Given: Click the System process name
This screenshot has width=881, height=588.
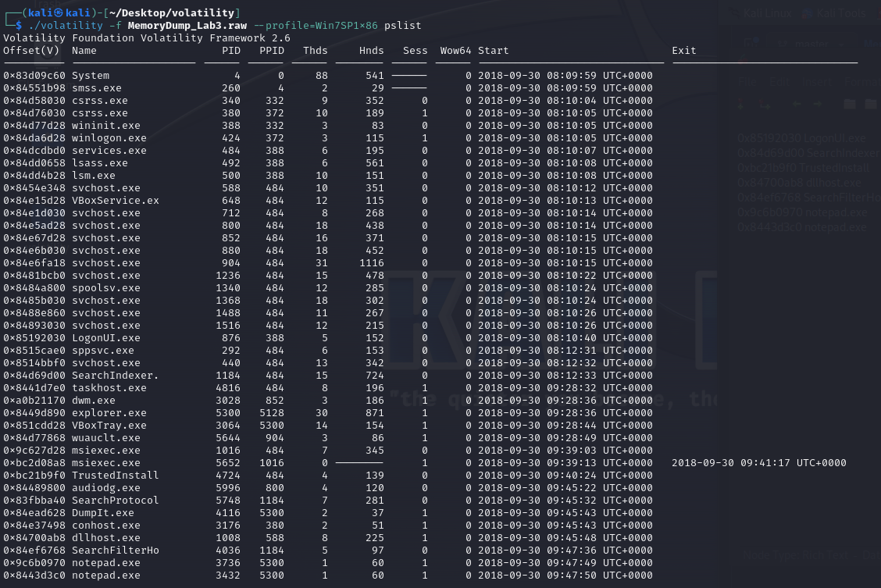Looking at the screenshot, I should click(x=91, y=75).
